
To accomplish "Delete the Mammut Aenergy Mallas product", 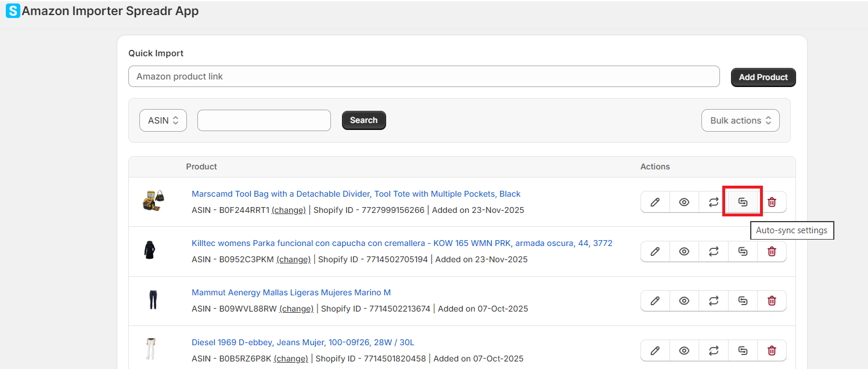I will click(772, 301).
